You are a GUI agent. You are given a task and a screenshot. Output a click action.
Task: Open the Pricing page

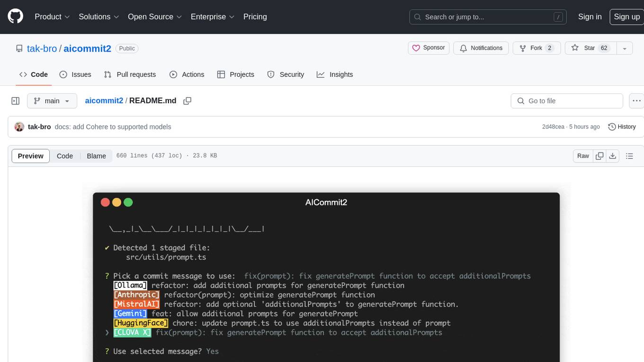(x=255, y=17)
